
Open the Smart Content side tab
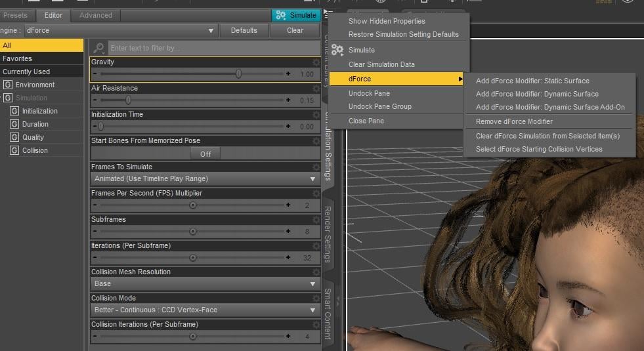pyautogui.click(x=328, y=314)
